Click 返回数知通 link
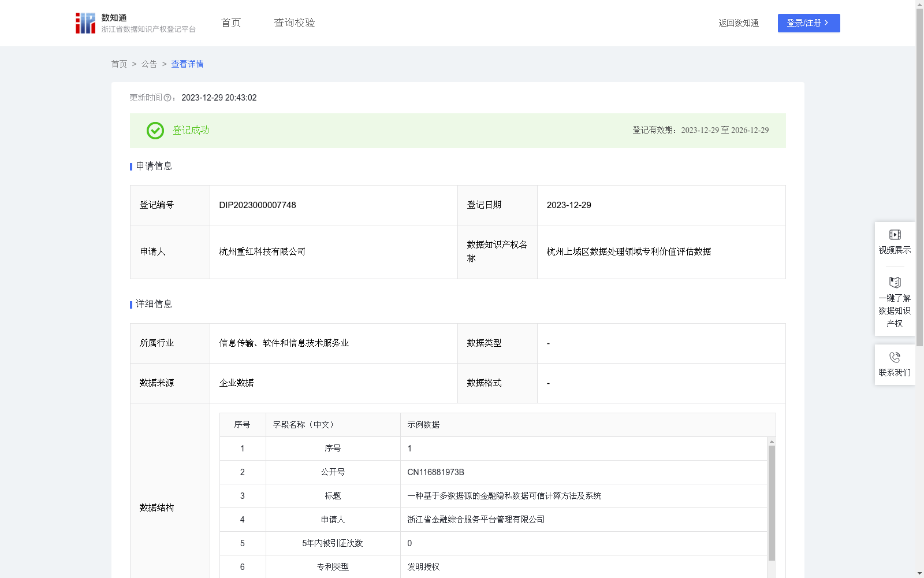This screenshot has height=578, width=924. coord(739,23)
